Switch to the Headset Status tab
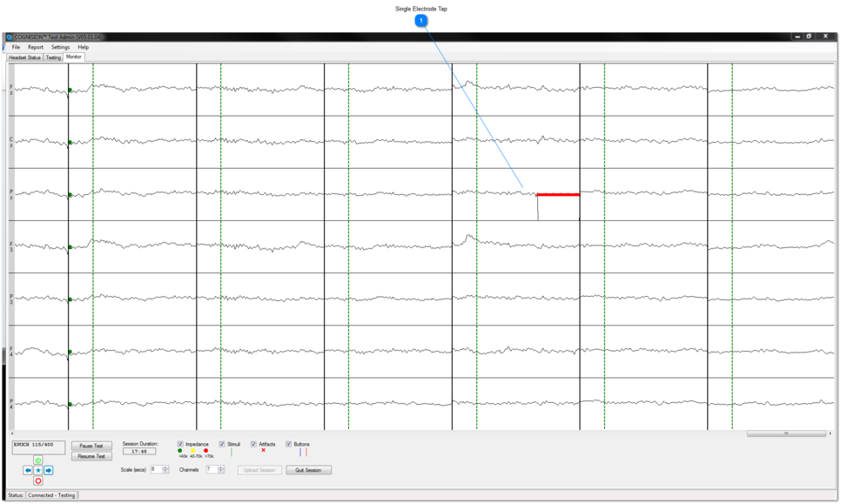Screen dimensions: 841x504 (24, 57)
